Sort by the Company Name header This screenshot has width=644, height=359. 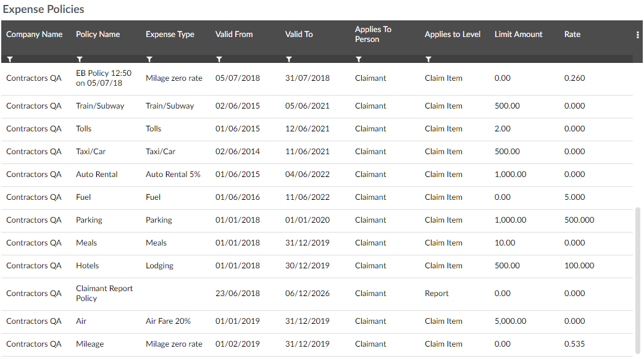pos(34,35)
